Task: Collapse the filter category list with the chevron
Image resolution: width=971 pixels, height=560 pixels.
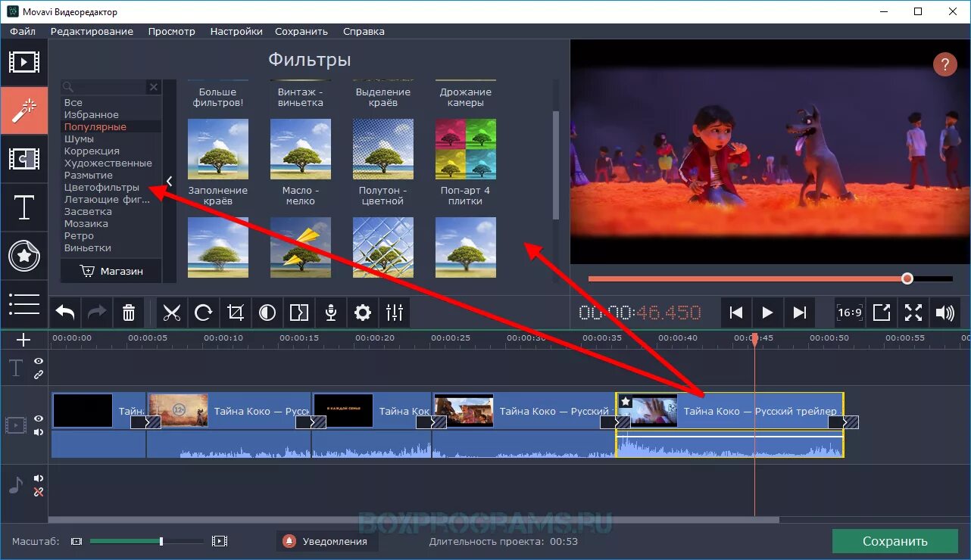Action: [169, 182]
